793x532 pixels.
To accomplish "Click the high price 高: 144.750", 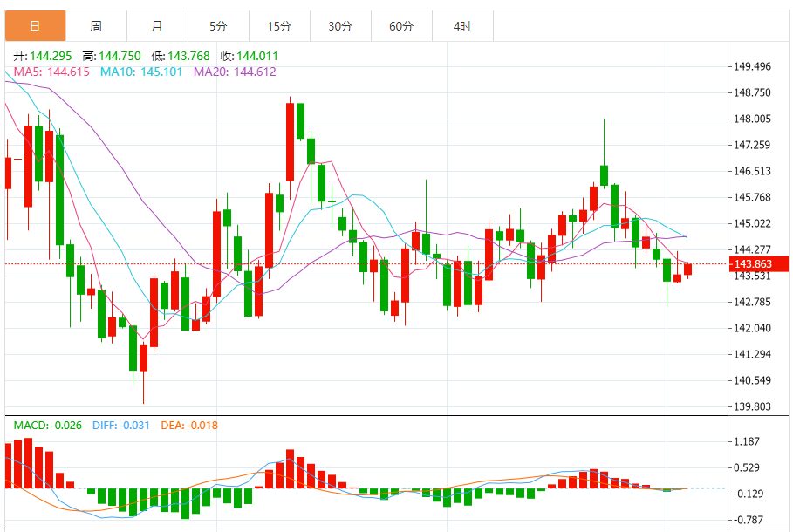I will point(112,56).
